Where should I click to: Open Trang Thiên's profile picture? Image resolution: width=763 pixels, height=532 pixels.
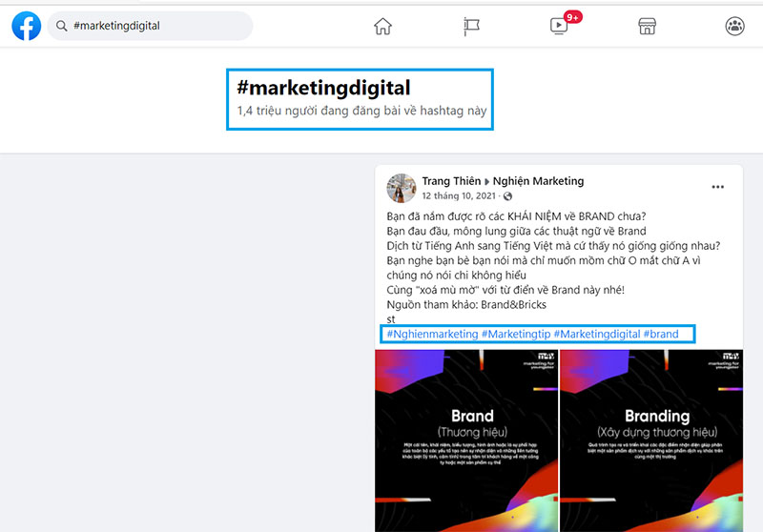click(402, 188)
